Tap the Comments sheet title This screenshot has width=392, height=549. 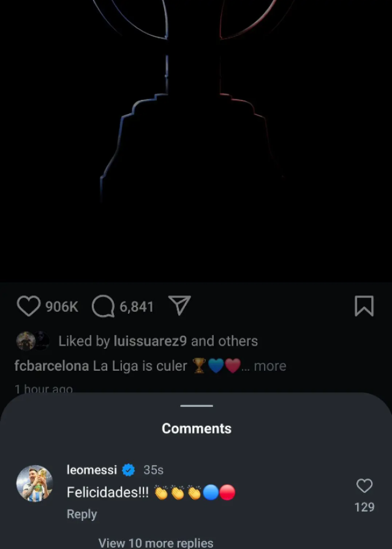(197, 428)
